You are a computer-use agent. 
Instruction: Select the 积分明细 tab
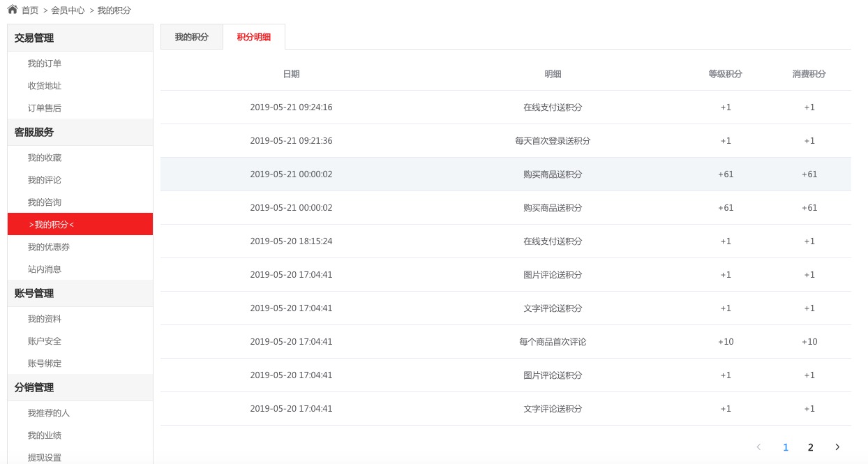(254, 37)
